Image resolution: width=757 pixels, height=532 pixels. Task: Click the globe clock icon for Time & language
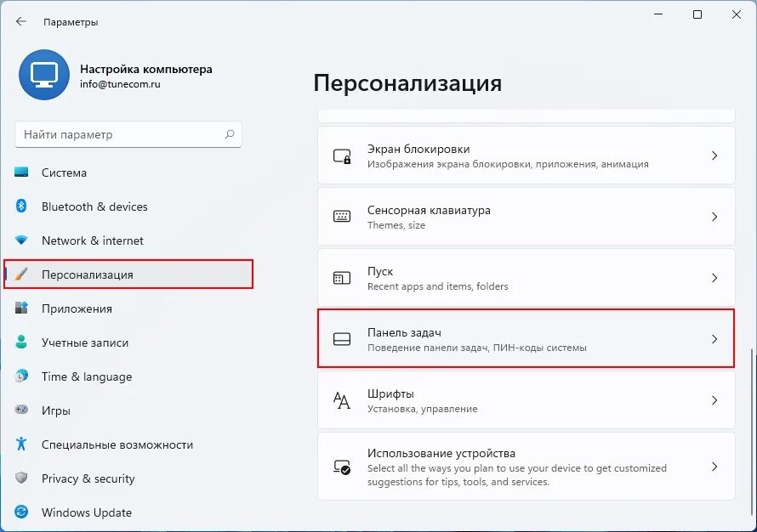(21, 376)
